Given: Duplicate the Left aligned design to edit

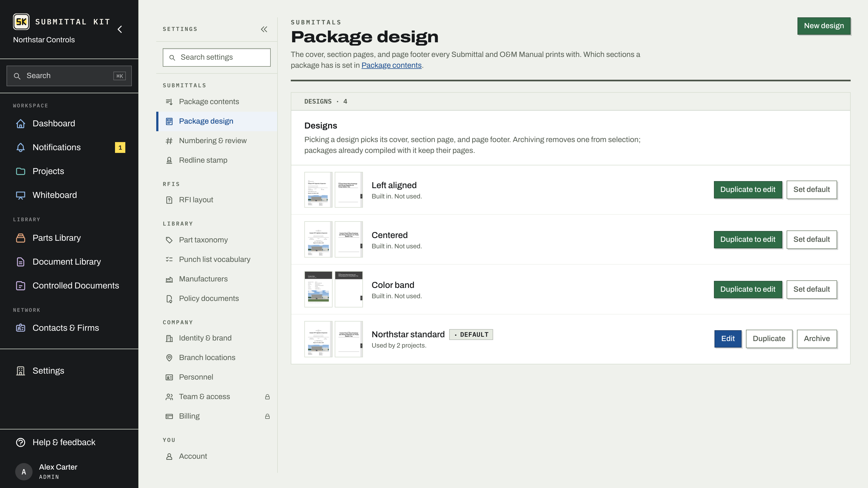Looking at the screenshot, I should [748, 190].
